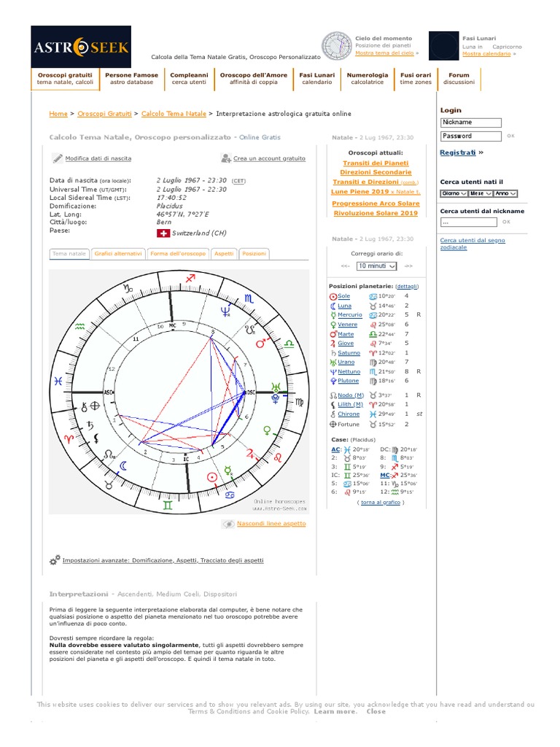
Task: Click the Part of Fortune symbol
Action: [332, 424]
